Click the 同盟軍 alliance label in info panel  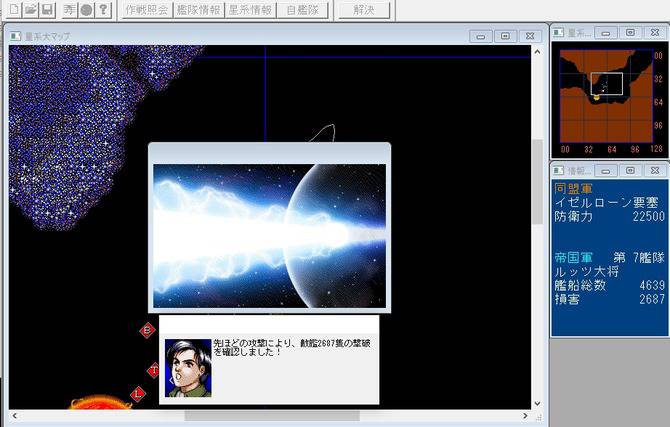pyautogui.click(x=573, y=188)
